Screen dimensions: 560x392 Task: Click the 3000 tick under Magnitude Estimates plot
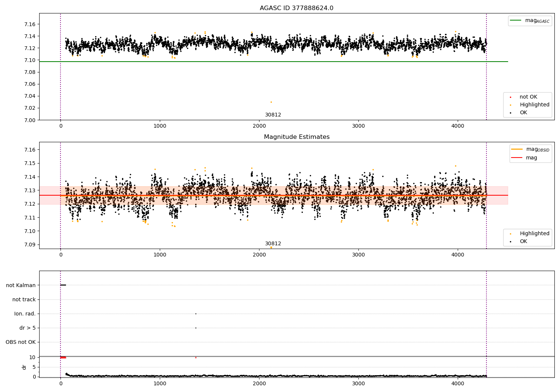(x=358, y=255)
